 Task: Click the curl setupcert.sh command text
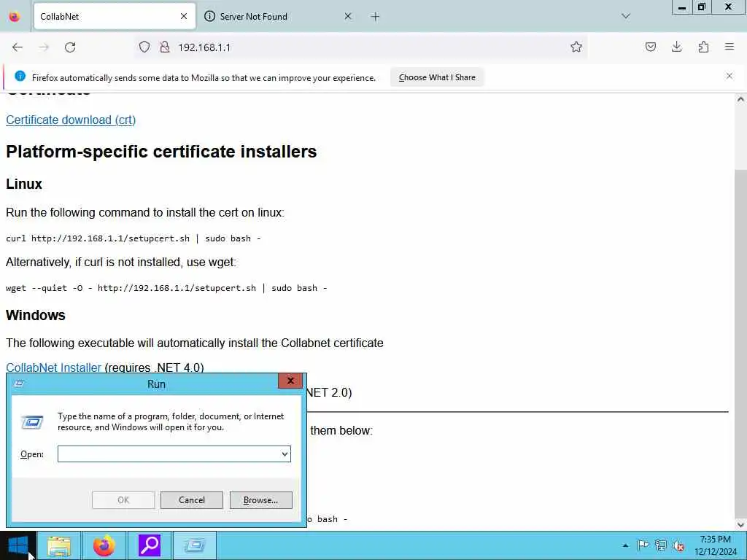[133, 238]
